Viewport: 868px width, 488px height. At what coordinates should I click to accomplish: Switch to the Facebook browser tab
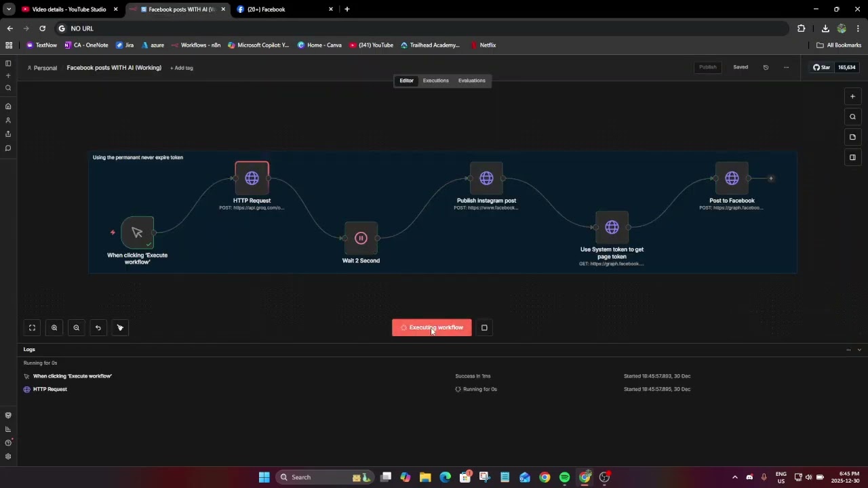tap(285, 9)
